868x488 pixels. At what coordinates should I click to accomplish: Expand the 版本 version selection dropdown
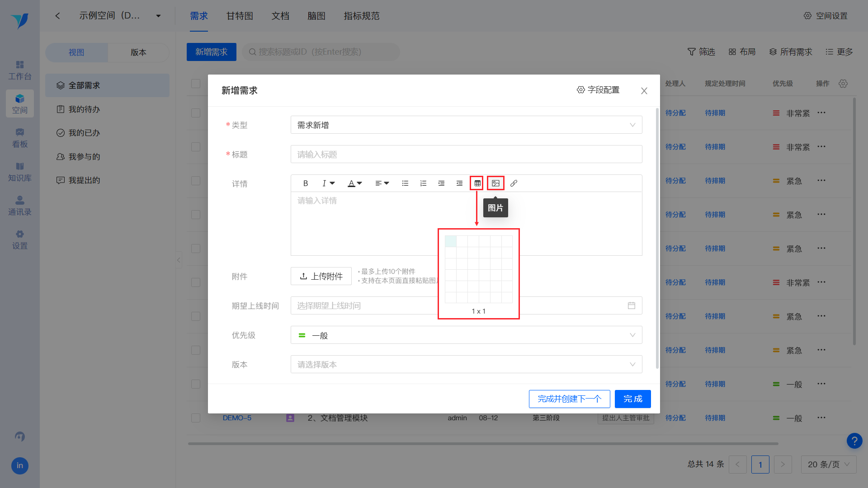coord(466,364)
